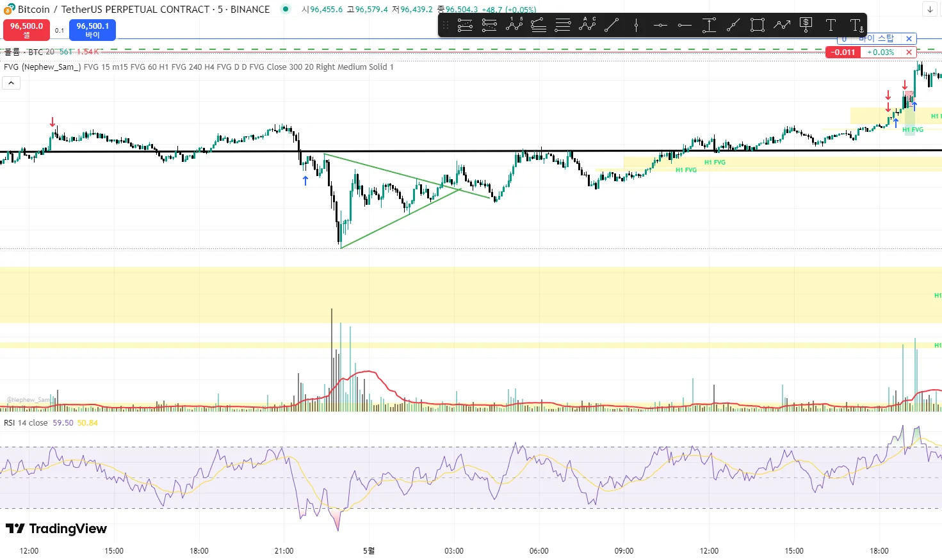
Task: Grab the drawing toolbar drag handle
Action: pyautogui.click(x=446, y=26)
